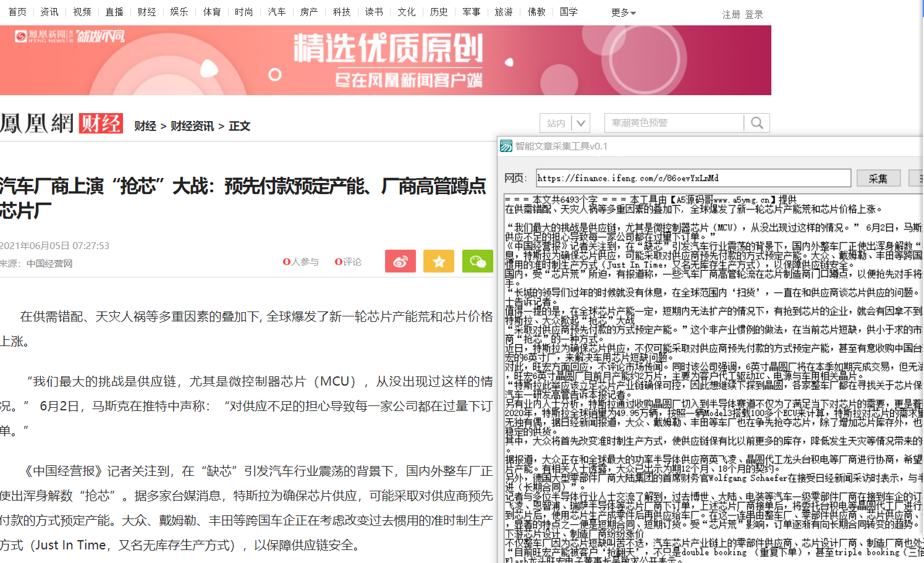Click the 注册 register link
Screen dimensions: 924x563
[731, 14]
